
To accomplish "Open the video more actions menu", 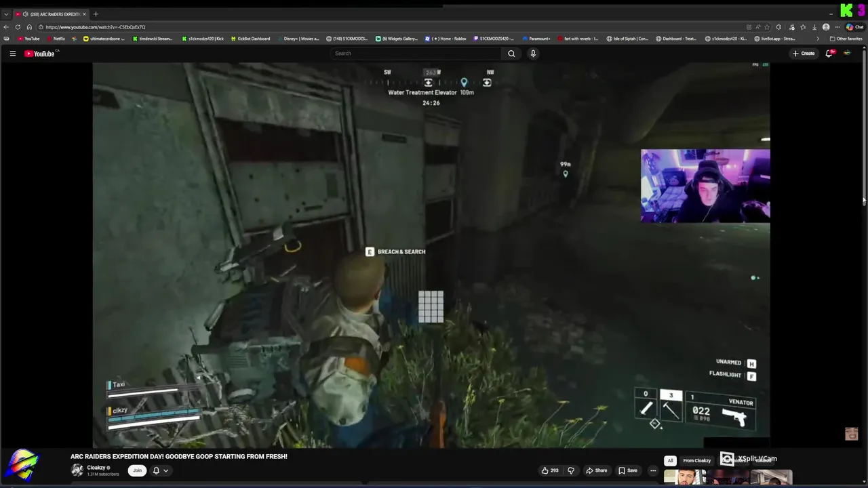I will click(x=653, y=470).
